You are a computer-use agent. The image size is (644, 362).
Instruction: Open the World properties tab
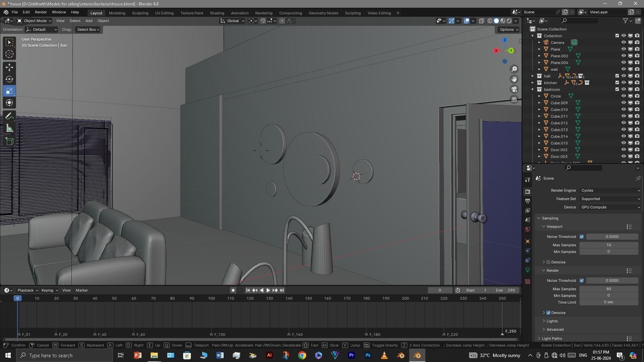pos(528,229)
